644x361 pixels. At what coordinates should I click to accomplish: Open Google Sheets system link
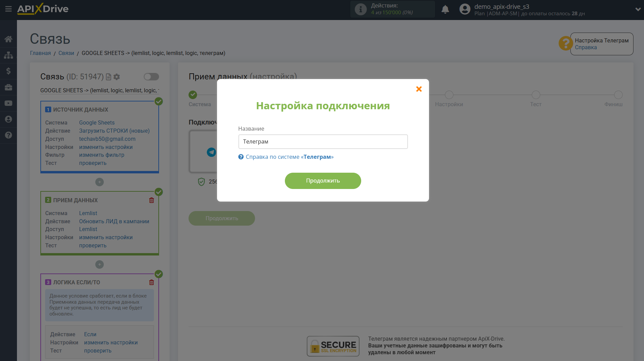click(97, 123)
